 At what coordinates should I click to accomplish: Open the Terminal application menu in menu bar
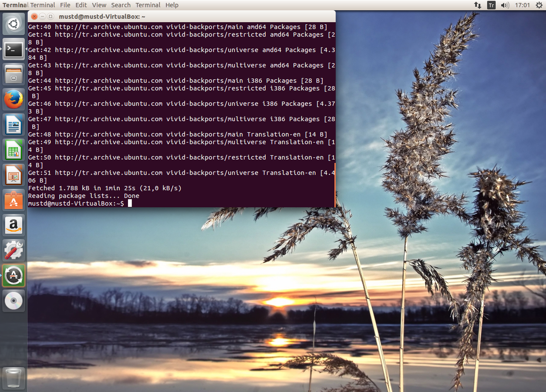click(43, 5)
